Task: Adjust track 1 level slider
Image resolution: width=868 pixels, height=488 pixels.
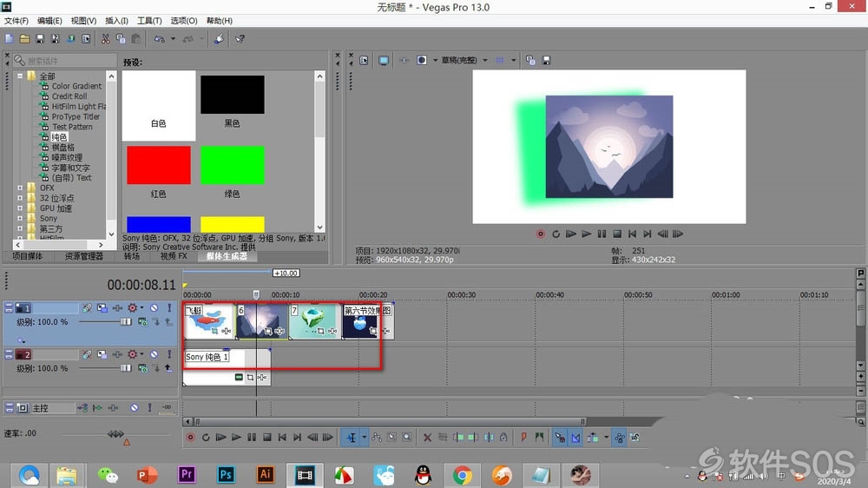Action: pyautogui.click(x=126, y=322)
